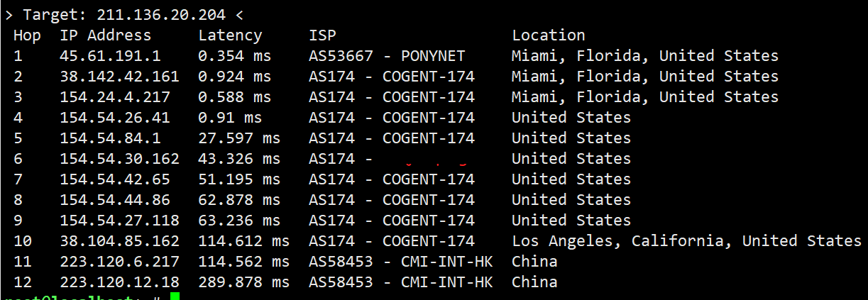This screenshot has width=868, height=300.
Task: Click latency value 27.597 ms
Action: 239,138
